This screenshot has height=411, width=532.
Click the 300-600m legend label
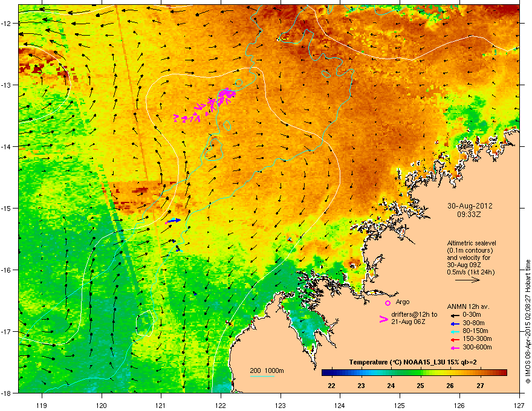(477, 347)
